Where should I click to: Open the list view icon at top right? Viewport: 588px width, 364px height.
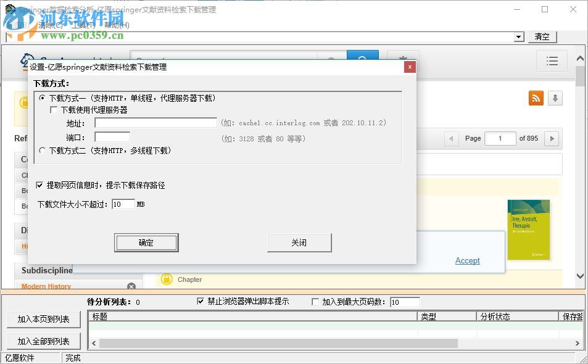[x=552, y=61]
